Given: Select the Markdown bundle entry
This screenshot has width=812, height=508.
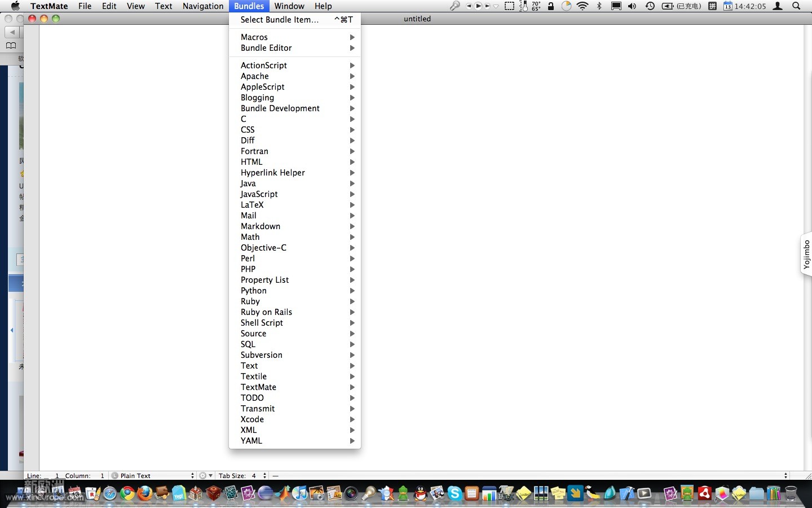Looking at the screenshot, I should click(x=295, y=226).
